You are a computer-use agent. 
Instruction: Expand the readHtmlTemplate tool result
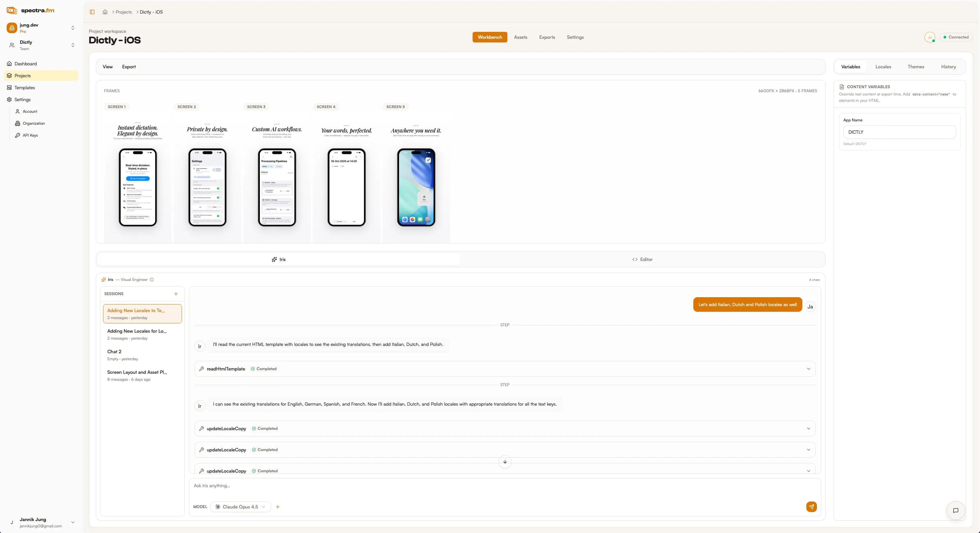click(504, 369)
